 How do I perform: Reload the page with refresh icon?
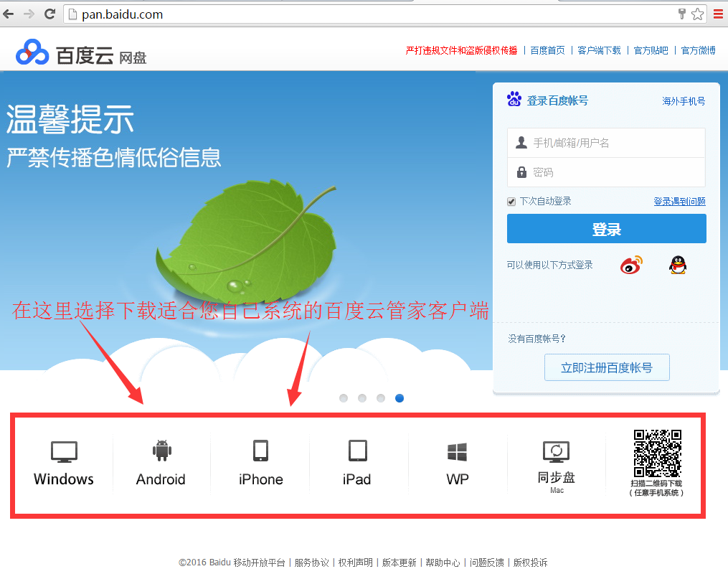pyautogui.click(x=49, y=14)
